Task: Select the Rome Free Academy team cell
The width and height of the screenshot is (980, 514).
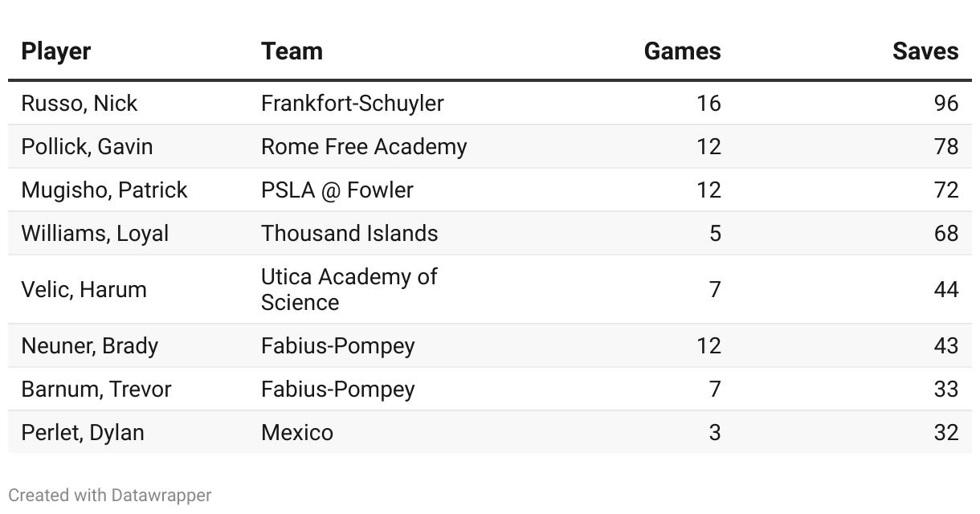Action: tap(363, 147)
